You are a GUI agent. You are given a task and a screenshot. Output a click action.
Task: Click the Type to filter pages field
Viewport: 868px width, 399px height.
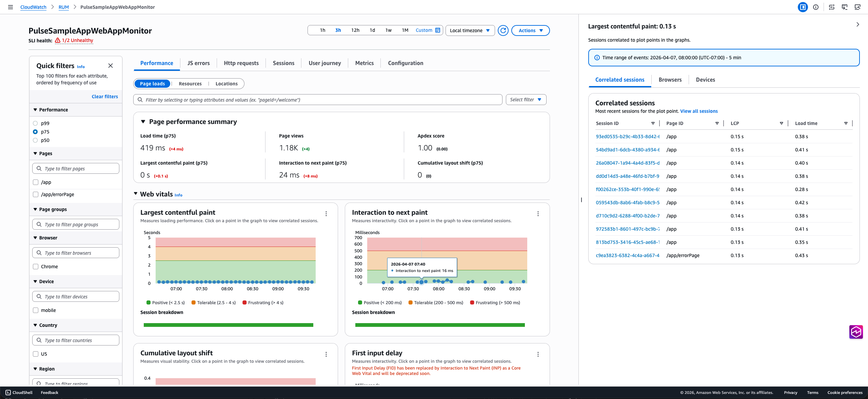(x=76, y=168)
